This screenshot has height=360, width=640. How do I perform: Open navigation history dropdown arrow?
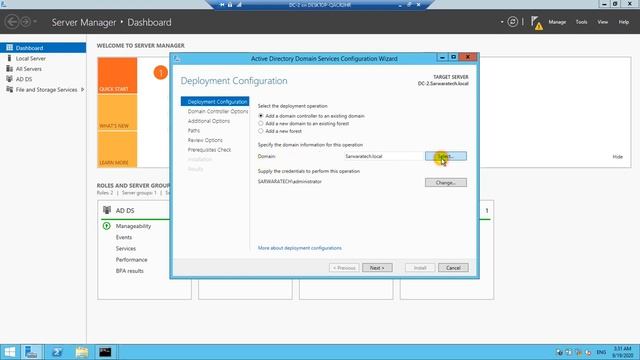35,22
